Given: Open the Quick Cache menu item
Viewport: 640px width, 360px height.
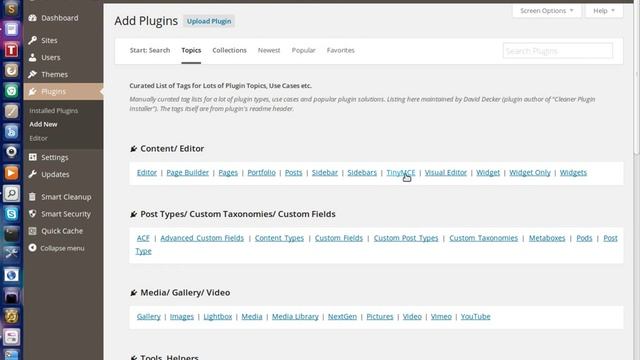Looking at the screenshot, I should [x=63, y=231].
